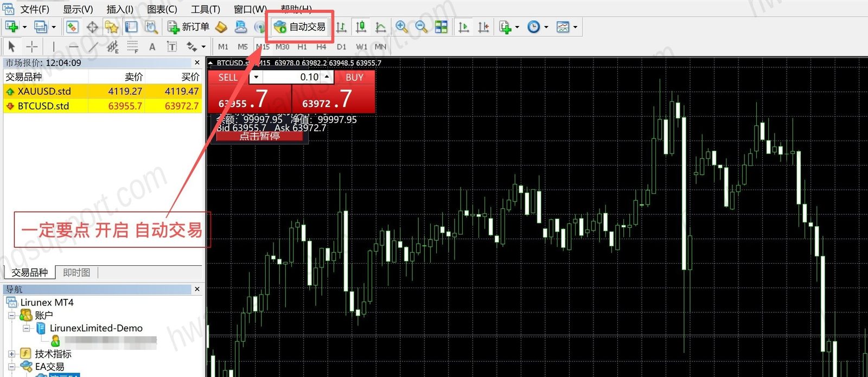Viewport: 868px width, 377px height.
Task: Expand the 技术指标 indicators tree node
Action: 11,354
